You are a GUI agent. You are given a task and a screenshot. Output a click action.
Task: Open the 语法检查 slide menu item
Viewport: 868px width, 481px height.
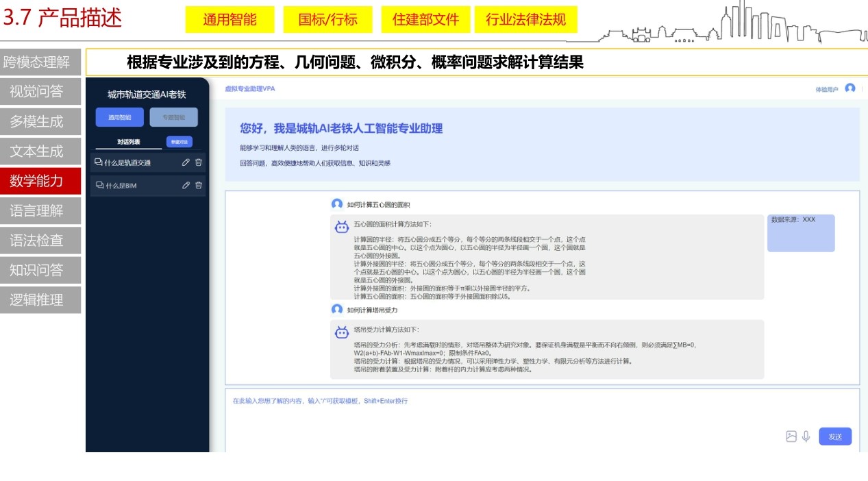tap(40, 241)
